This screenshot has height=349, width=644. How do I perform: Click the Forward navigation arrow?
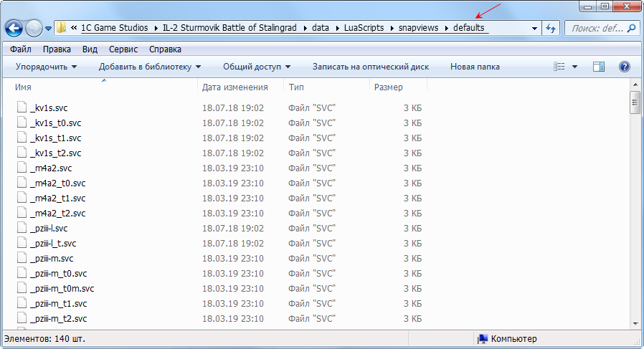click(34, 29)
